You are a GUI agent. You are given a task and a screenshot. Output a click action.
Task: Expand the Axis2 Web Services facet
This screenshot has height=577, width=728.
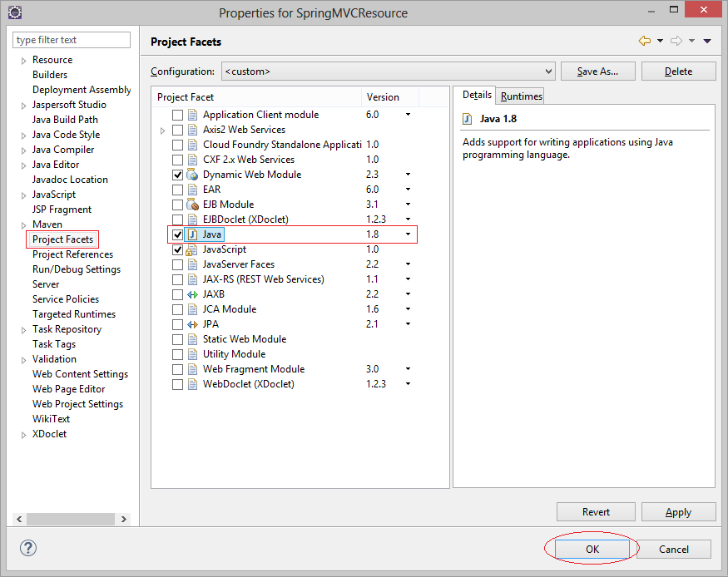[x=162, y=131]
